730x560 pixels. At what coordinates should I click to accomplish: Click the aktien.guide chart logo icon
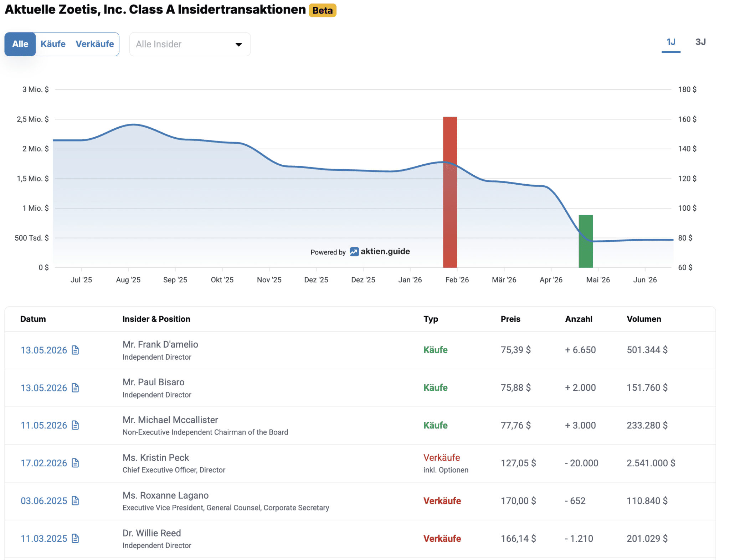click(x=354, y=252)
